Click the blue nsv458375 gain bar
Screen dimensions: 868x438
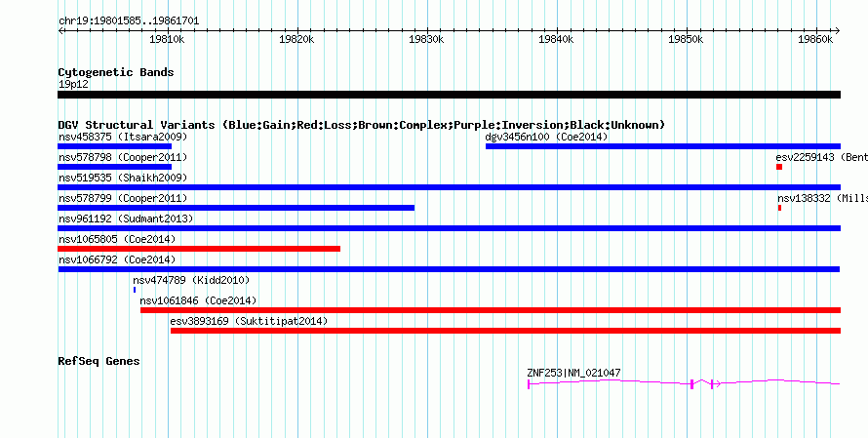(114, 146)
